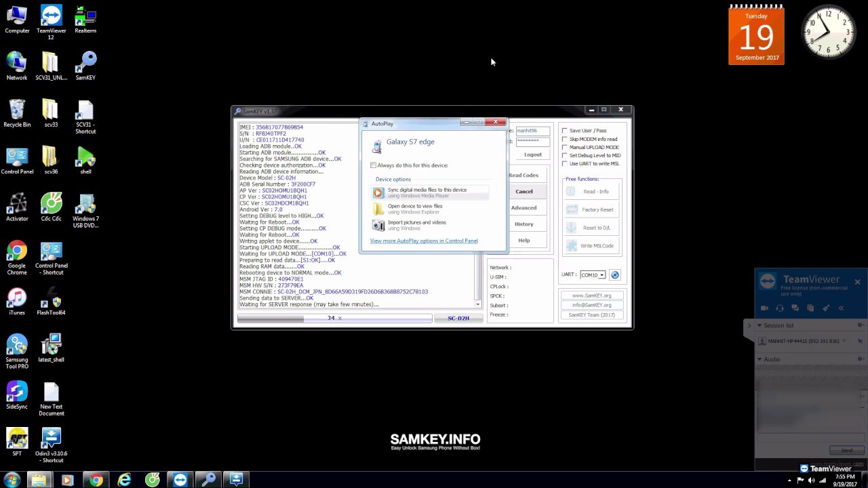Choose Open device to view files
Viewport: 868px width, 488px height.
point(429,209)
